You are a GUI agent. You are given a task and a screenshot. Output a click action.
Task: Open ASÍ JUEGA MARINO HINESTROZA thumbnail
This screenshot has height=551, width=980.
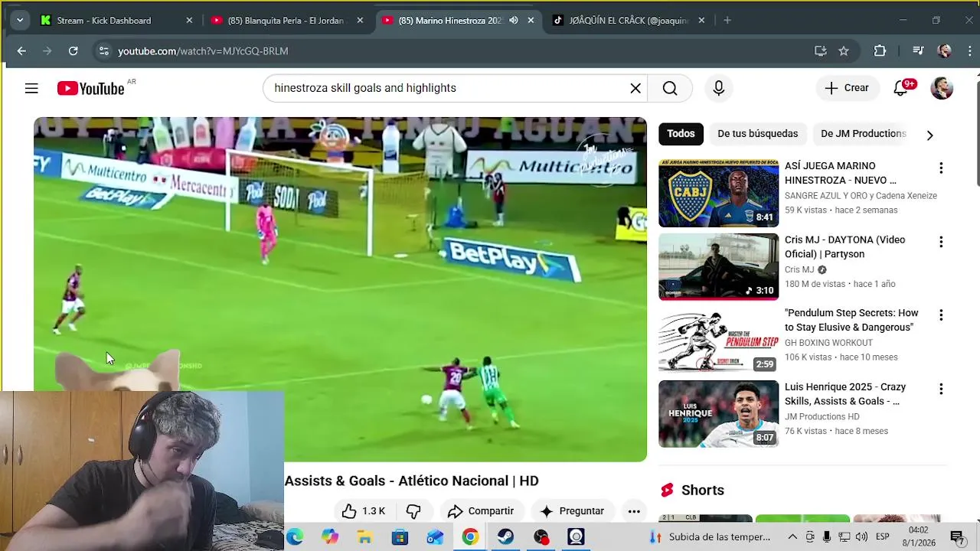pyautogui.click(x=718, y=194)
